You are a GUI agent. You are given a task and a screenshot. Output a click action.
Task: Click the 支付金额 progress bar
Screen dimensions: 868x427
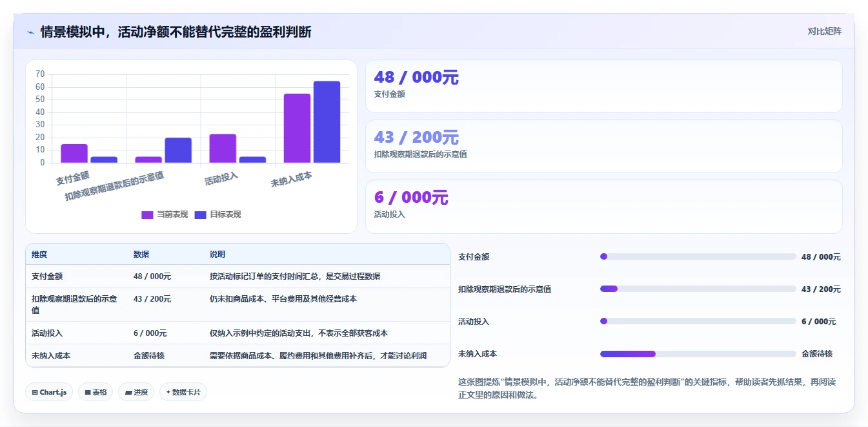tap(698, 256)
